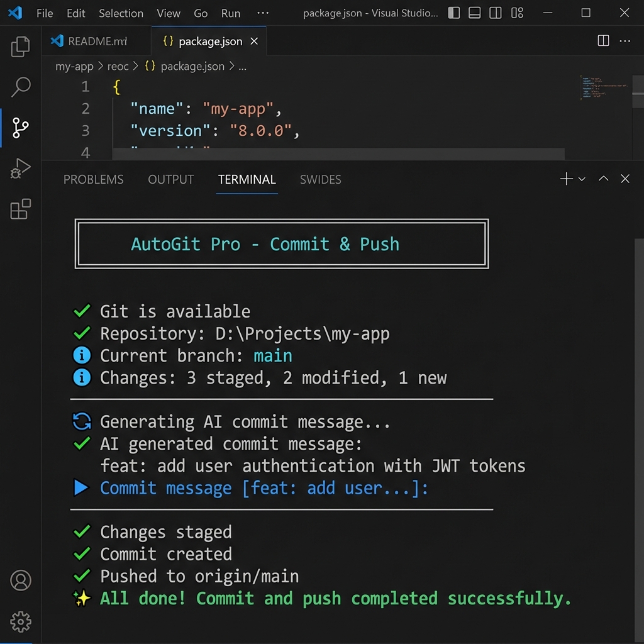Switch to the PROBLEMS tab

point(93,179)
